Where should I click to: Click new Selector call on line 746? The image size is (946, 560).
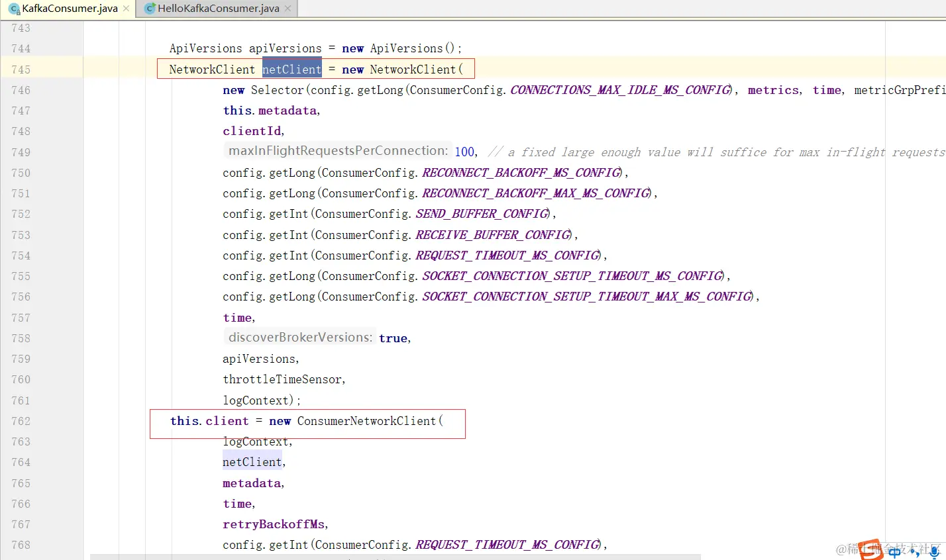point(263,90)
